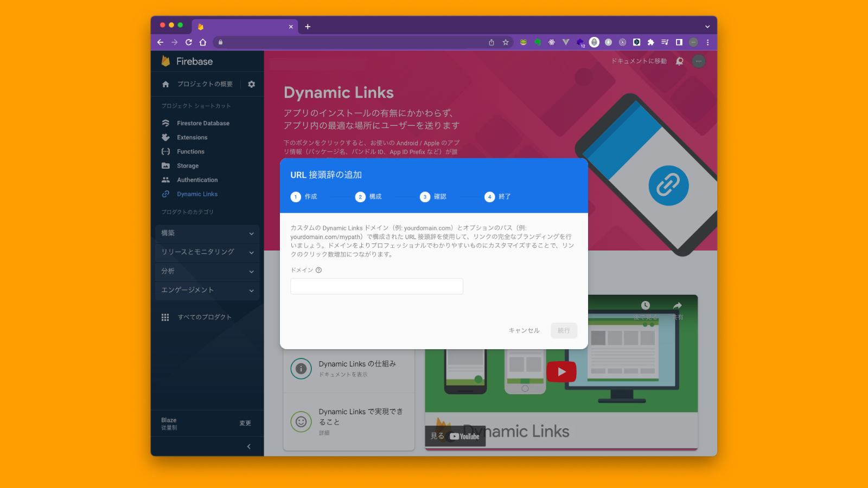868x488 pixels.
Task: Open the Firebase account avatar menu
Action: coord(699,61)
